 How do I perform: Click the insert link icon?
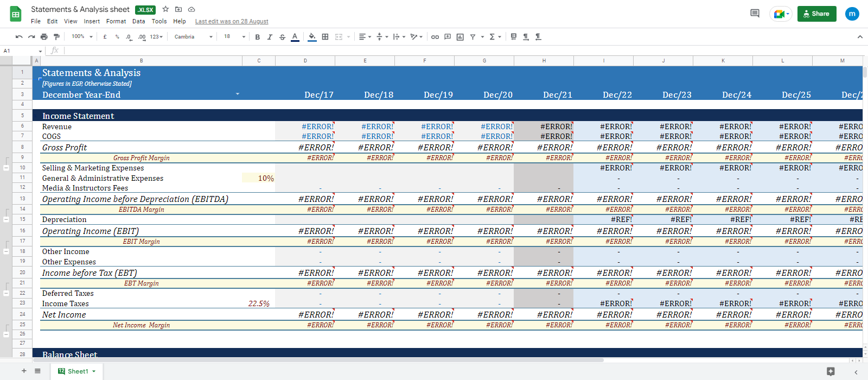pos(435,37)
